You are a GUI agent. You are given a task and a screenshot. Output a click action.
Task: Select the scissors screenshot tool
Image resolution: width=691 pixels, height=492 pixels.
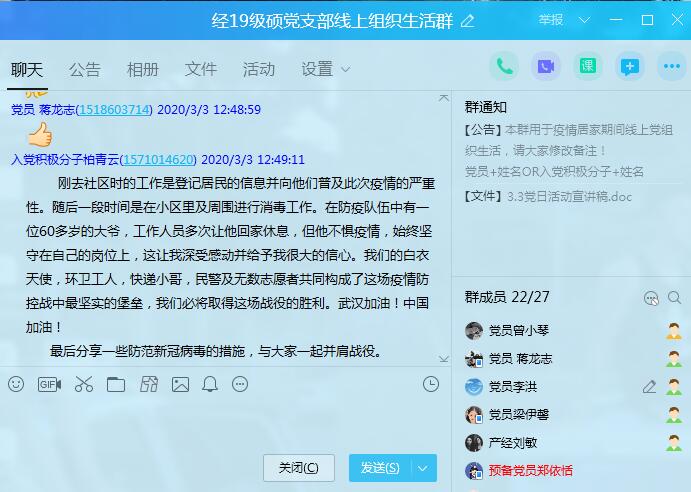click(x=84, y=384)
